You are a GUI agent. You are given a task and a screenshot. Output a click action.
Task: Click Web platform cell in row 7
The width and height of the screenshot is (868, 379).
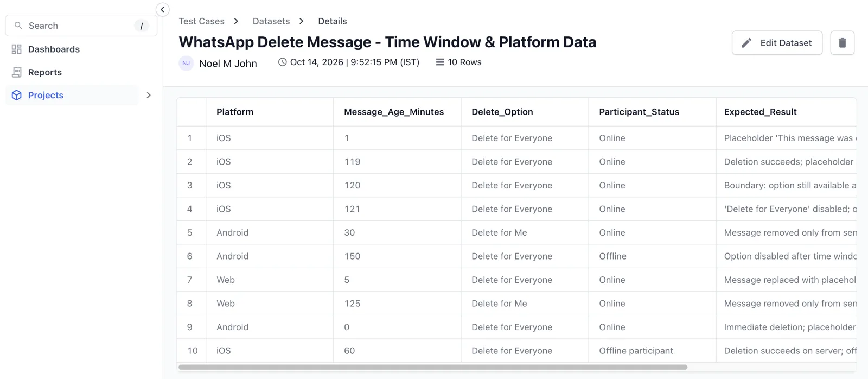tap(270, 280)
